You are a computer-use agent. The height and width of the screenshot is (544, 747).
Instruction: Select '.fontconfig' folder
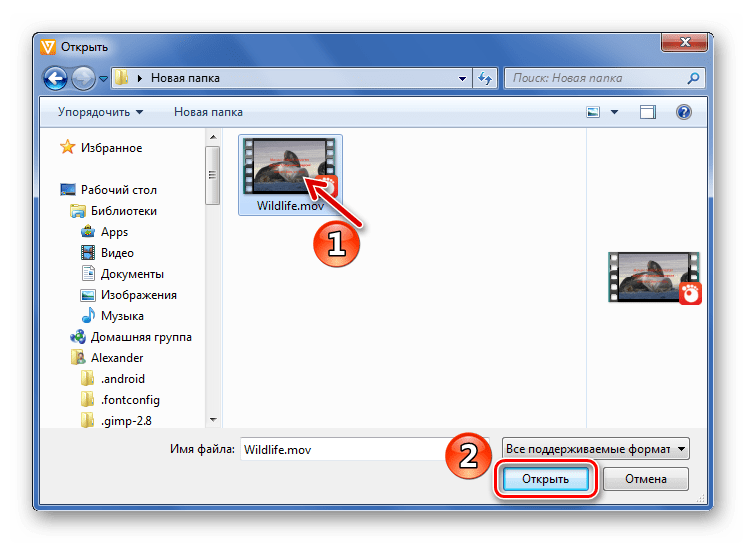[x=130, y=400]
